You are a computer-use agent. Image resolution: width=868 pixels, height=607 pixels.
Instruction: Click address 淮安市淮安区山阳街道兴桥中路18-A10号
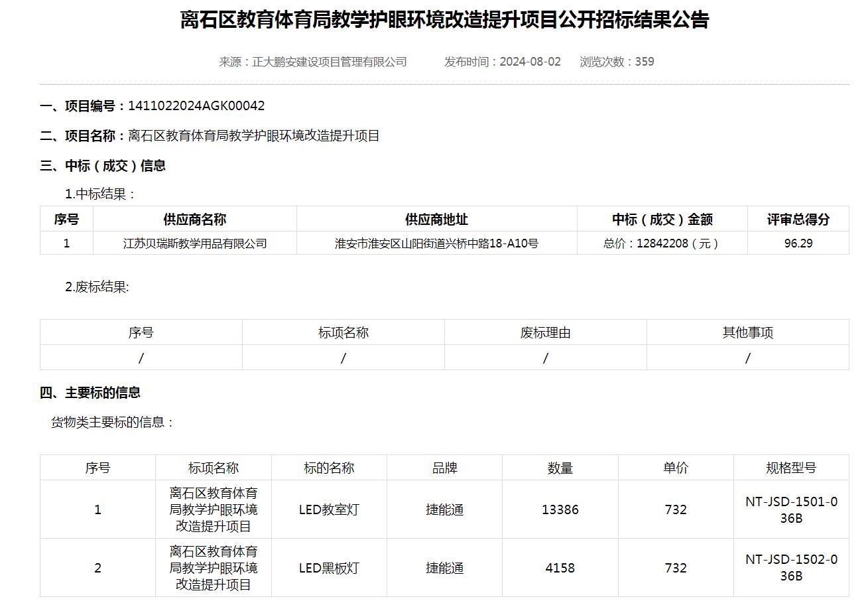[x=436, y=243]
